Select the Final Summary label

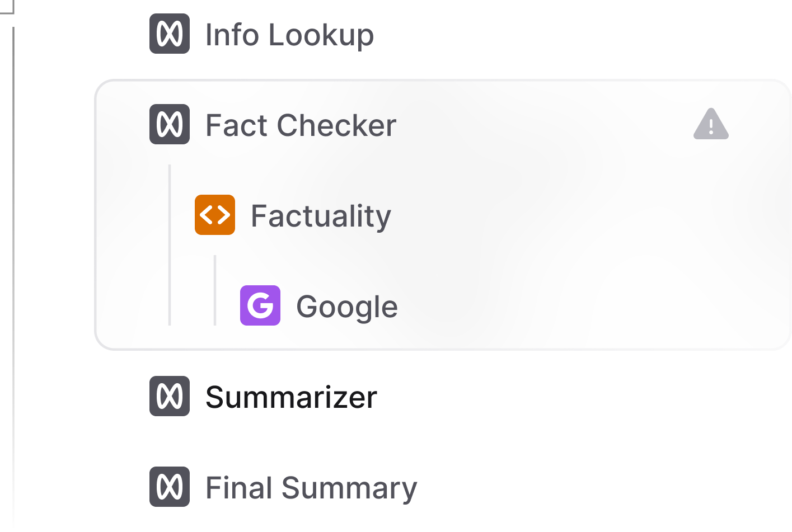click(311, 488)
